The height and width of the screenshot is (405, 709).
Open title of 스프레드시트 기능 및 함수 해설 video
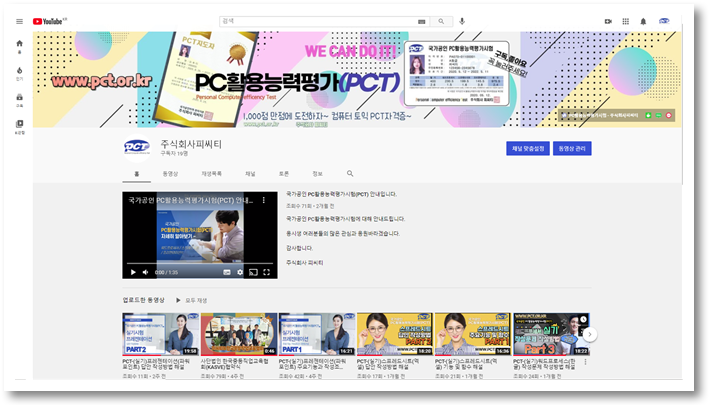click(466, 364)
